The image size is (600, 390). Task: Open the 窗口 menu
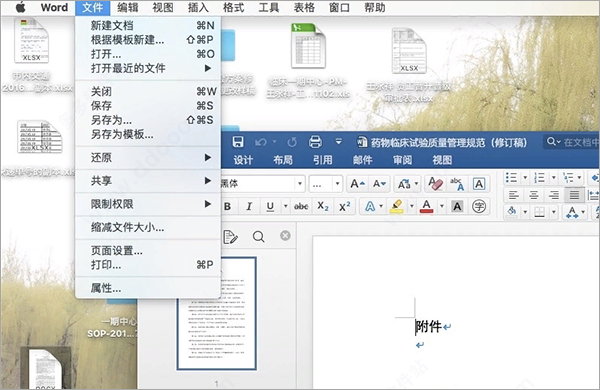339,7
